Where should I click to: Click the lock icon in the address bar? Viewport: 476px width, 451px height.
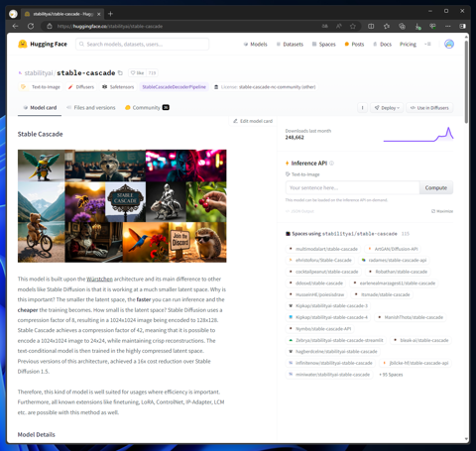(50, 26)
